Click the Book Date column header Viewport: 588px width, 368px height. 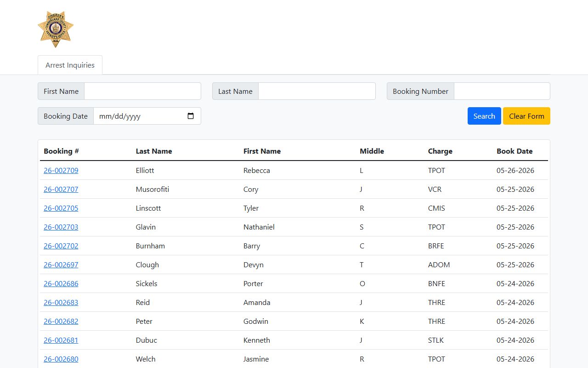pos(514,151)
